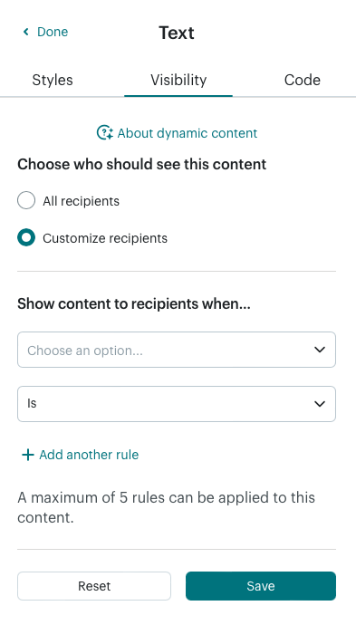Click the down arrow on the Is dropdown

point(320,404)
